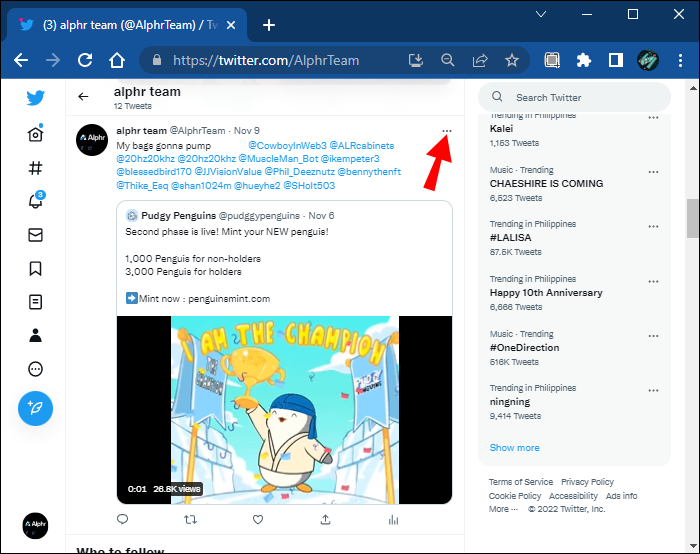Image resolution: width=700 pixels, height=554 pixels.
Task: Open options for #LALISA trend
Action: tap(653, 226)
